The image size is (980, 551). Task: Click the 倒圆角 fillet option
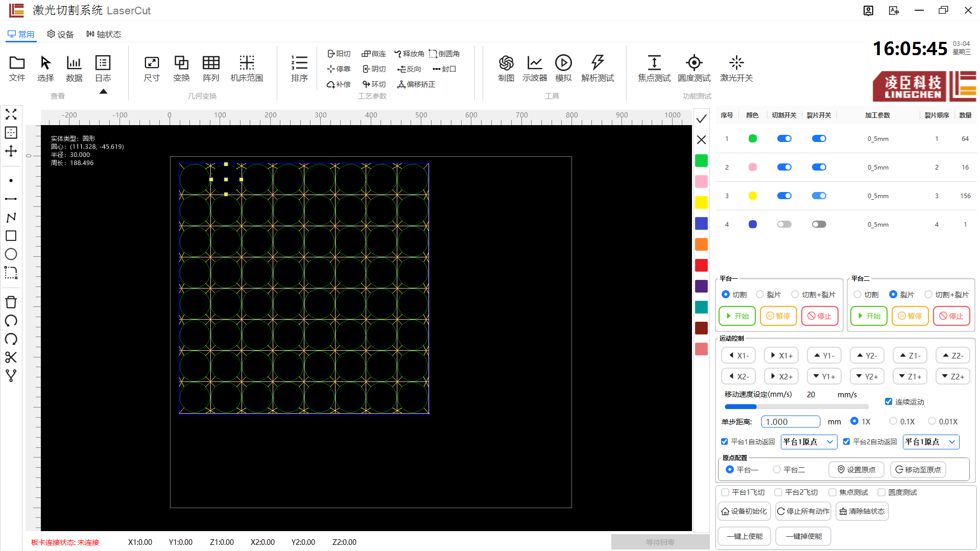pyautogui.click(x=444, y=54)
